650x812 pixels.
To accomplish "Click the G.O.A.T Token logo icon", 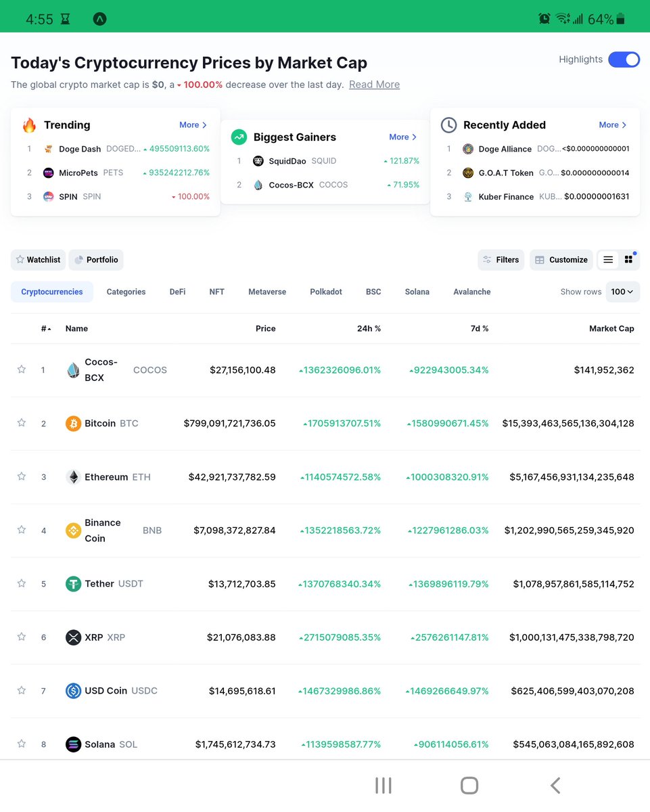I will pyautogui.click(x=467, y=173).
